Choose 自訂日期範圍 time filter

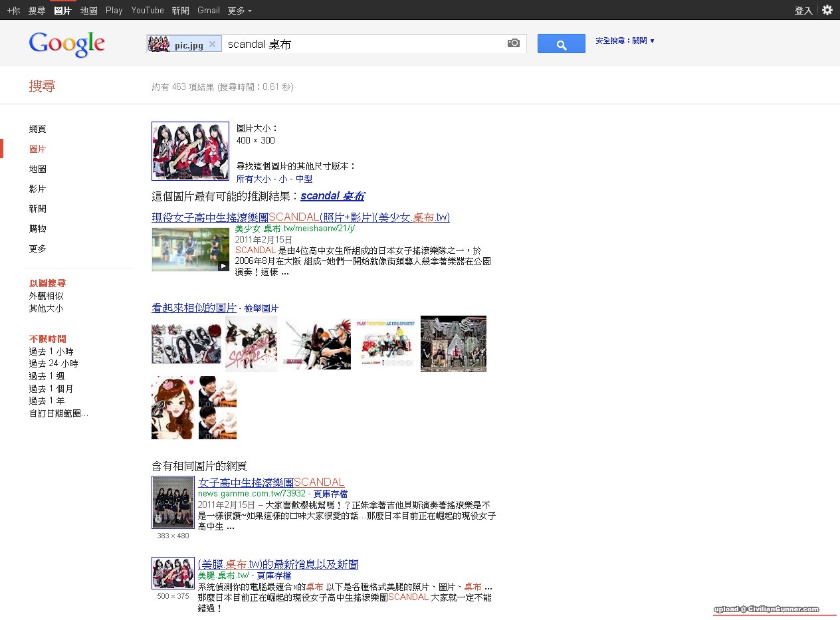coord(58,413)
